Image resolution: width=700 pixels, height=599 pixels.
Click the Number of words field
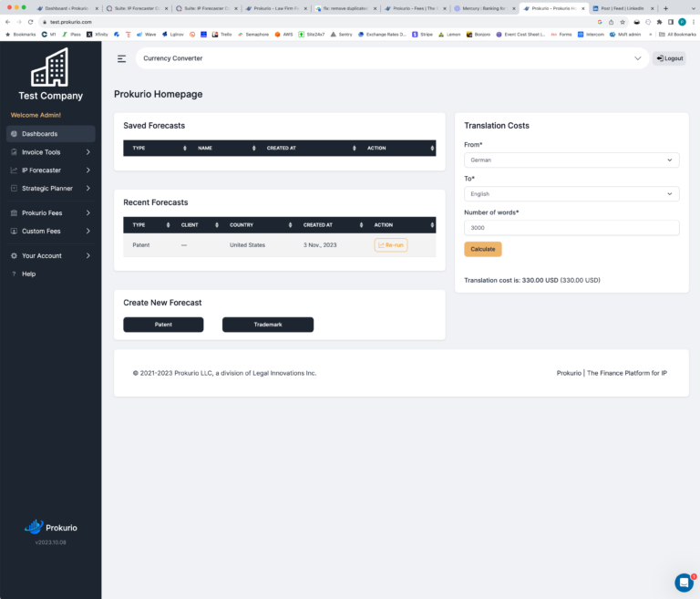[571, 228]
